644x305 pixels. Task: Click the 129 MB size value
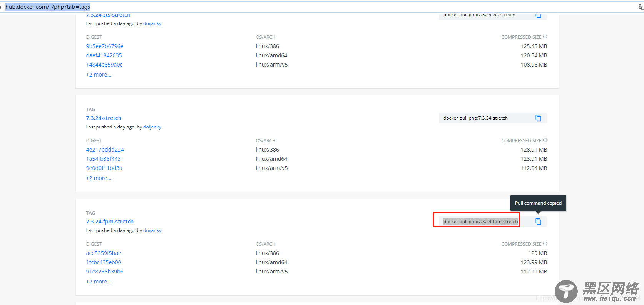point(538,253)
